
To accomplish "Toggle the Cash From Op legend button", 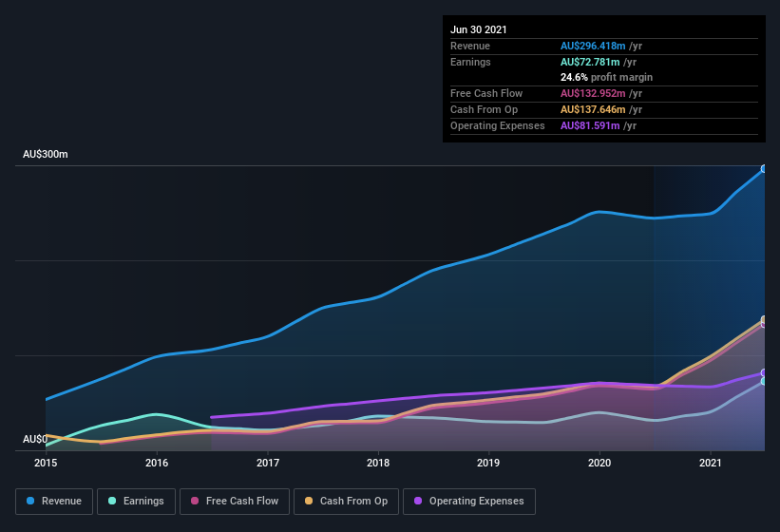I will [x=346, y=502].
